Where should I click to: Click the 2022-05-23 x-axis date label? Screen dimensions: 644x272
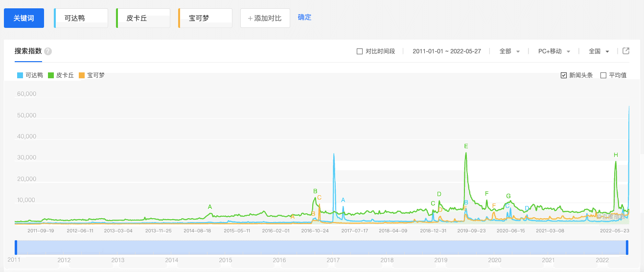615,230
